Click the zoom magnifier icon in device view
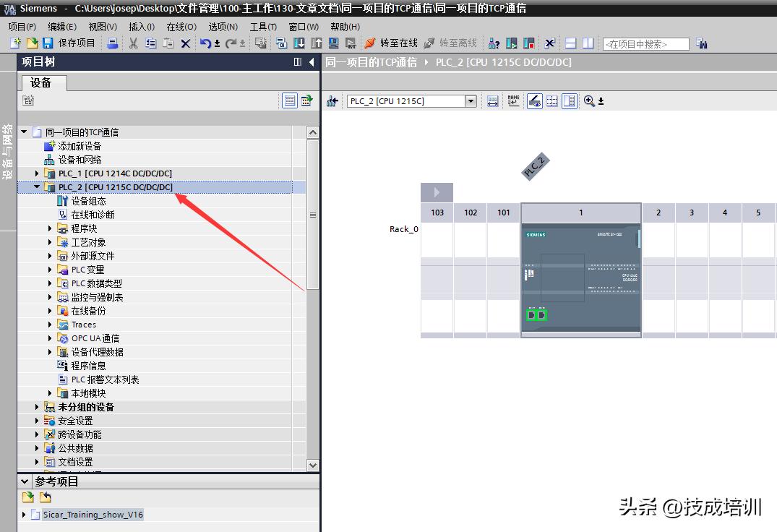 [x=589, y=101]
